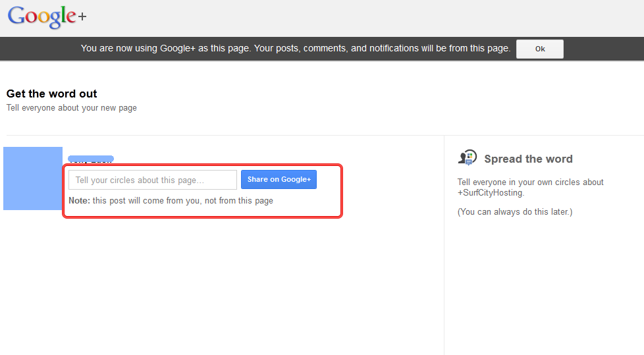Click the You are now using Google+ banner message

296,48
